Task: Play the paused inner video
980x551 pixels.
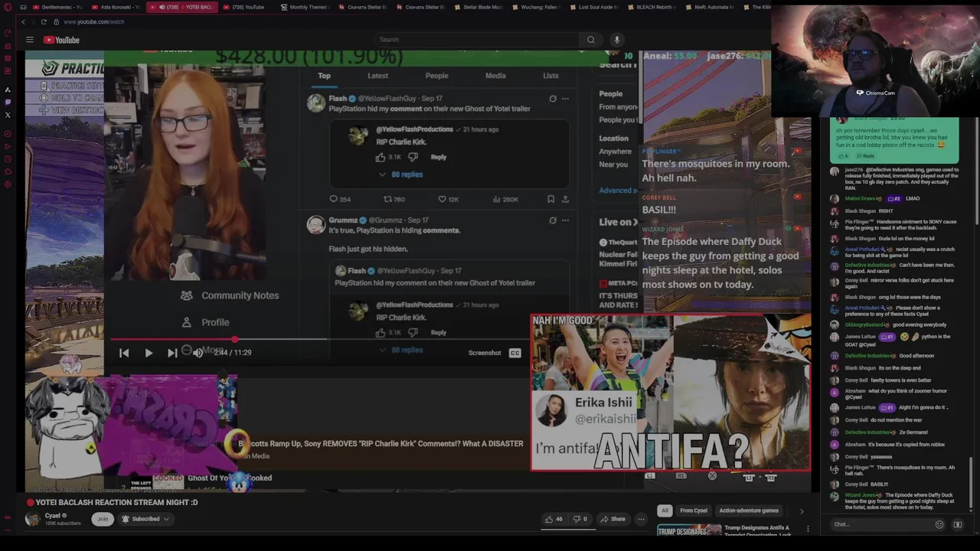Action: click(x=149, y=353)
